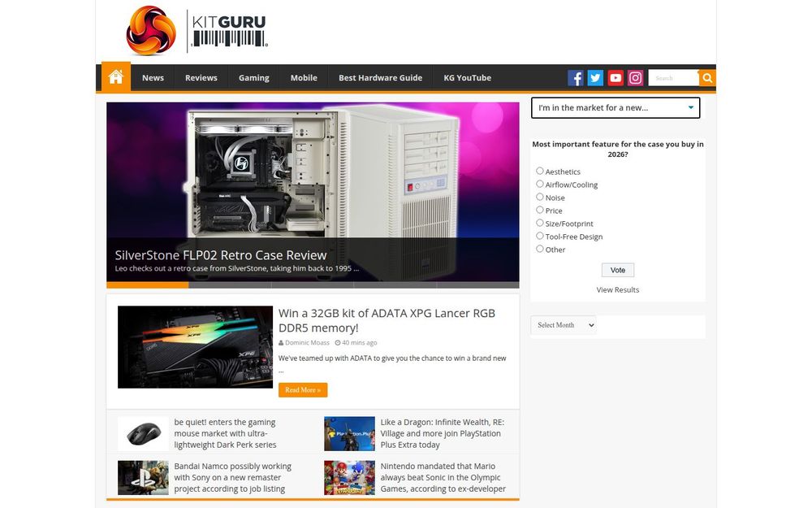Open the Reviews menu
This screenshot has height=508, width=812.
point(201,78)
